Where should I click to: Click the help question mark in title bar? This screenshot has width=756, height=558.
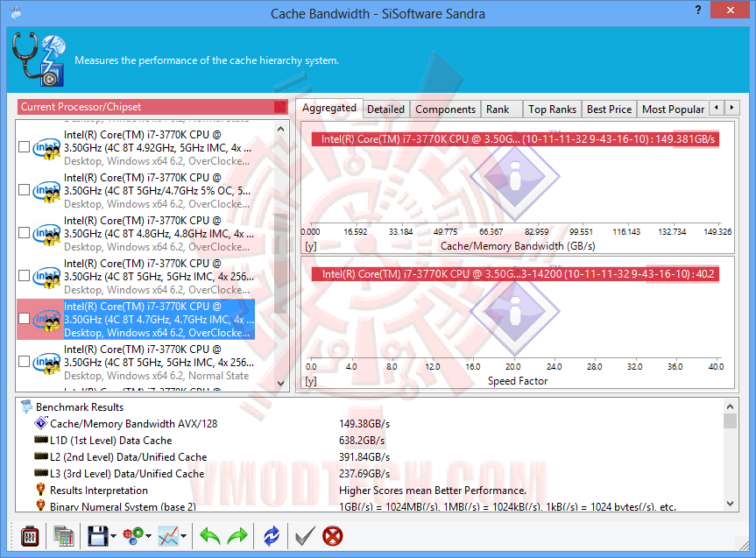697,10
